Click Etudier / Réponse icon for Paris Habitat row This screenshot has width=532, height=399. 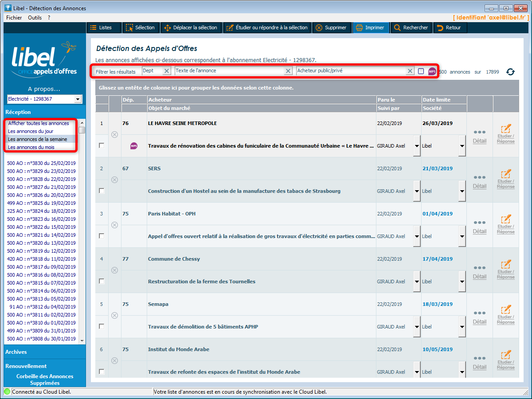click(x=506, y=224)
